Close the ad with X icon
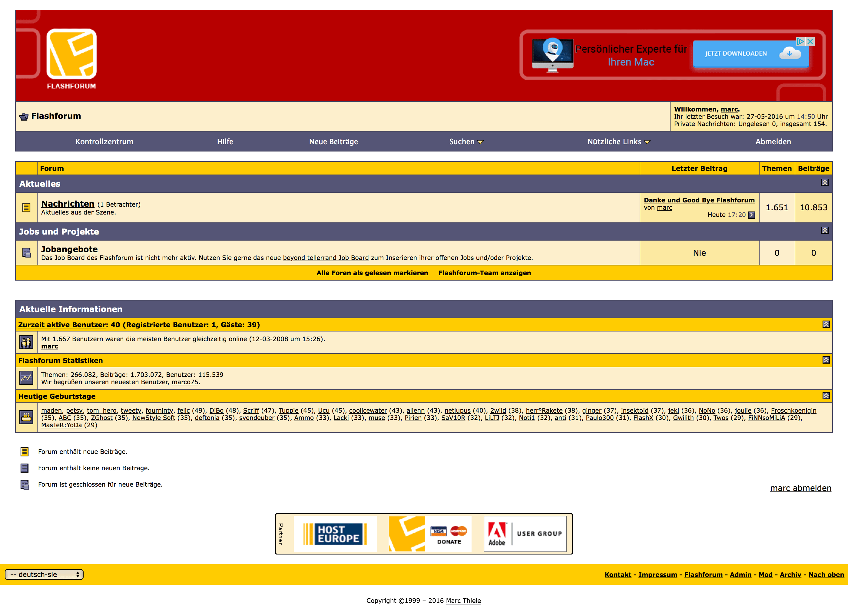The width and height of the screenshot is (848, 616). 810,42
